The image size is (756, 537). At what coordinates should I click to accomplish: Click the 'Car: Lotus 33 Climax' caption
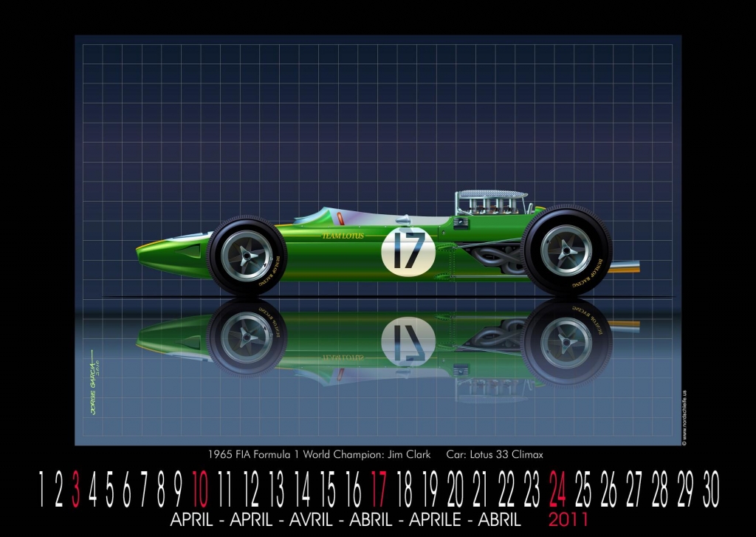pyautogui.click(x=495, y=454)
